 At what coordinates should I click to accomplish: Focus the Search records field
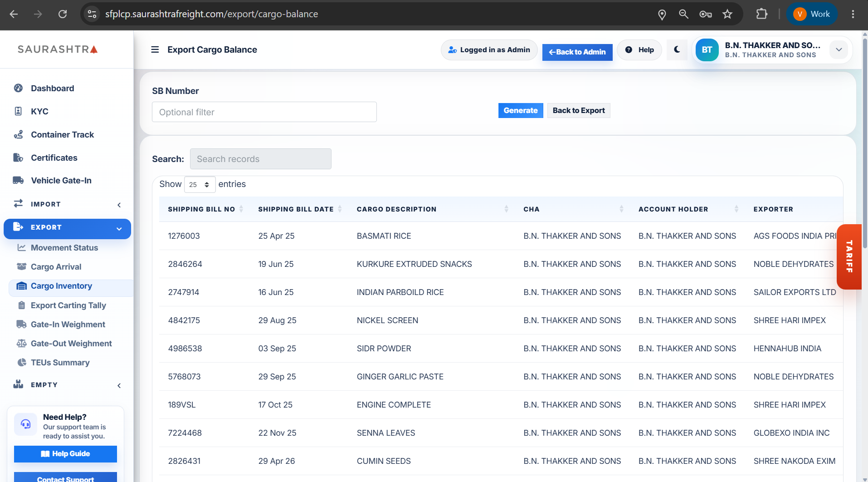[260, 159]
